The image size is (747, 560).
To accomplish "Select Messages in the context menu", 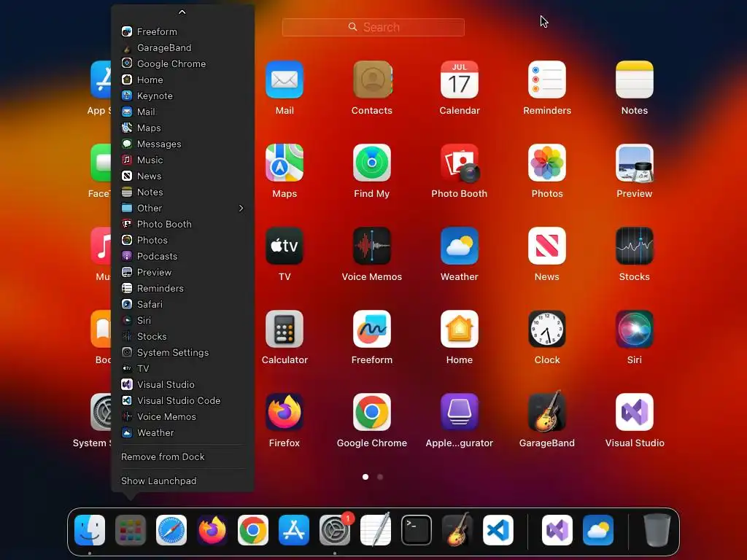I will point(182,144).
